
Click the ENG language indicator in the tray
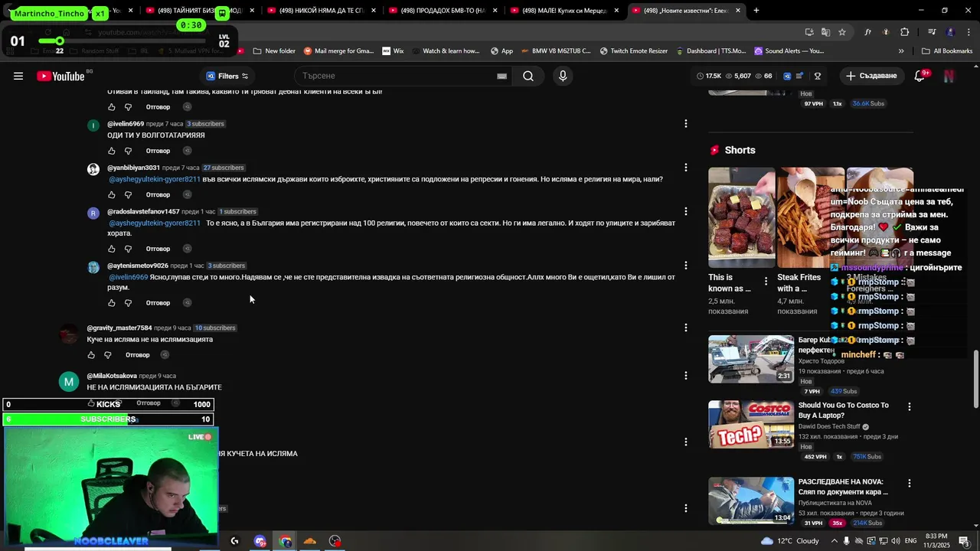(x=910, y=541)
